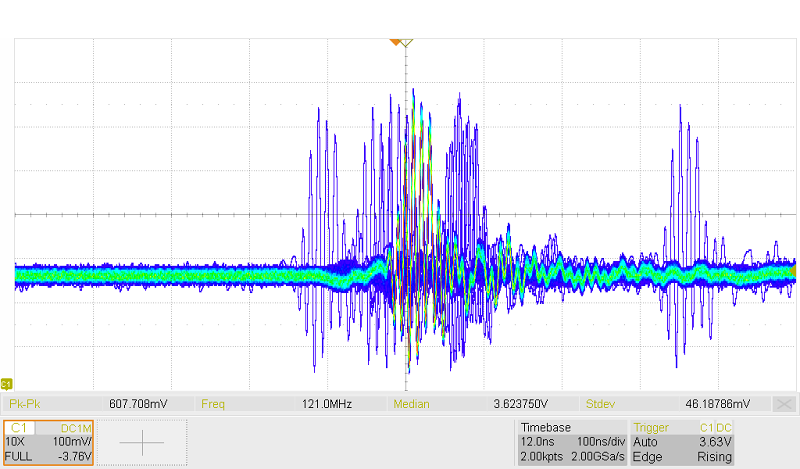800x469 pixels.
Task: Click the C1 channel ground level indicator
Action: (x=6, y=384)
